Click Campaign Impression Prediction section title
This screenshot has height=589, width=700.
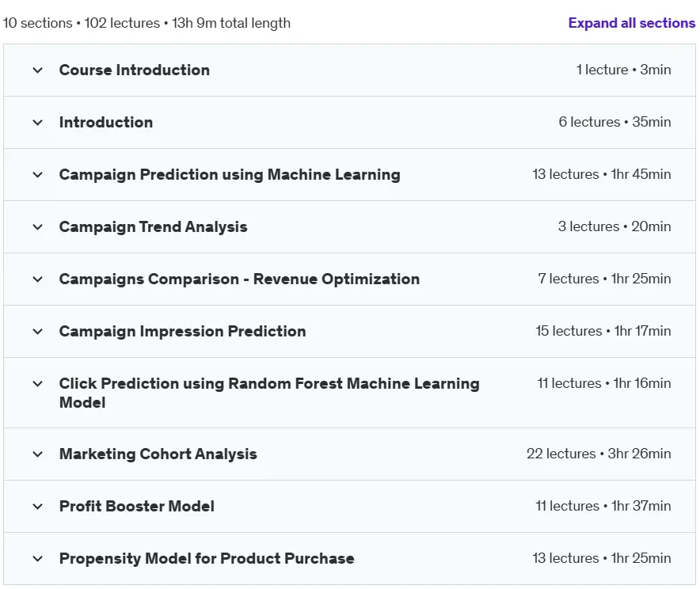click(x=183, y=331)
